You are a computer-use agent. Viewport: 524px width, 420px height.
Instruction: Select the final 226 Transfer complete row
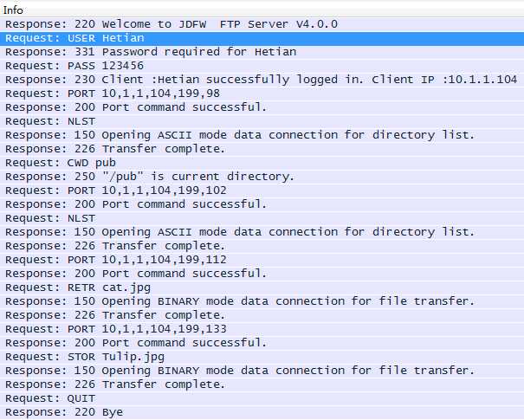pos(262,384)
